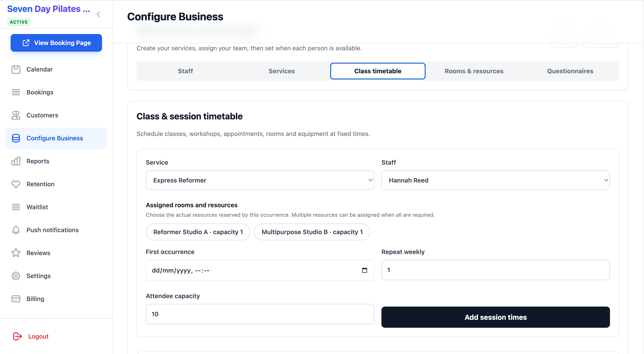Screen dimensions: 644x354
Task: Click the Reports bar chart icon
Action: click(x=16, y=161)
